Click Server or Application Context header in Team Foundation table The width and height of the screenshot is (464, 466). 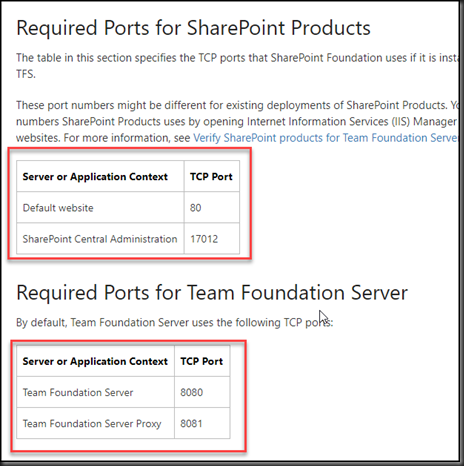(96, 361)
